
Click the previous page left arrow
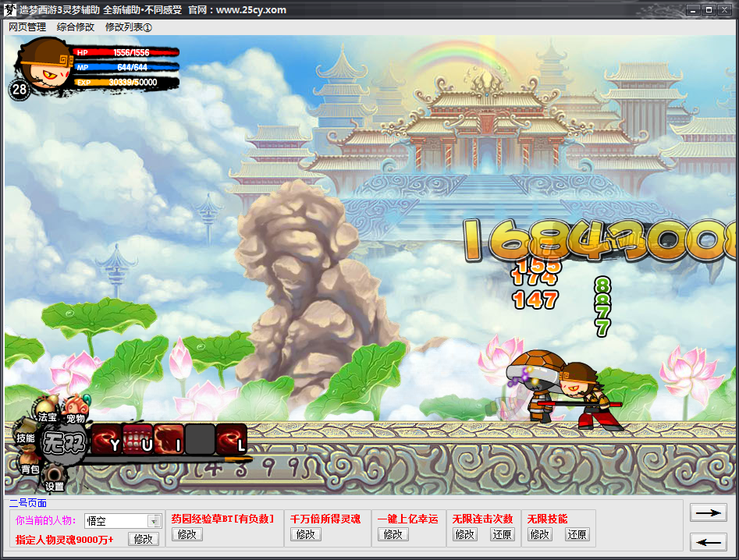pyautogui.click(x=708, y=542)
